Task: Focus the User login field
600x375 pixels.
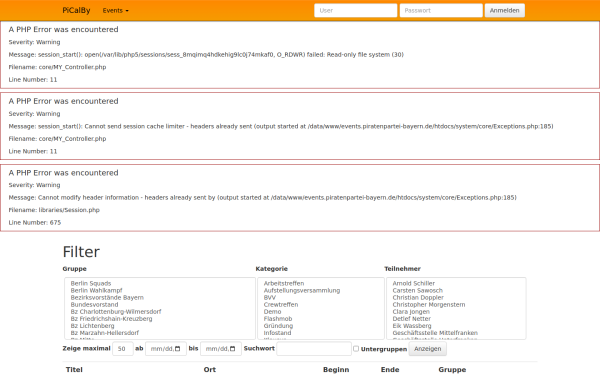Action: [x=355, y=10]
